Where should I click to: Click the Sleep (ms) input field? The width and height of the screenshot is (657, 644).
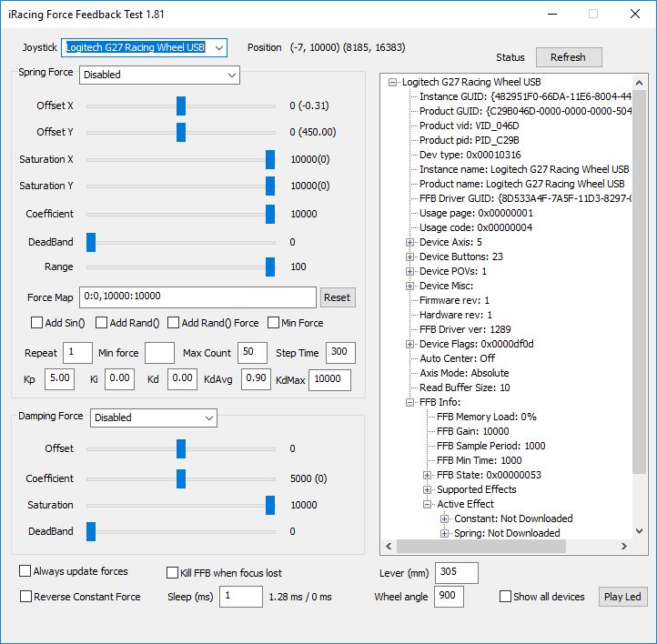tap(241, 597)
